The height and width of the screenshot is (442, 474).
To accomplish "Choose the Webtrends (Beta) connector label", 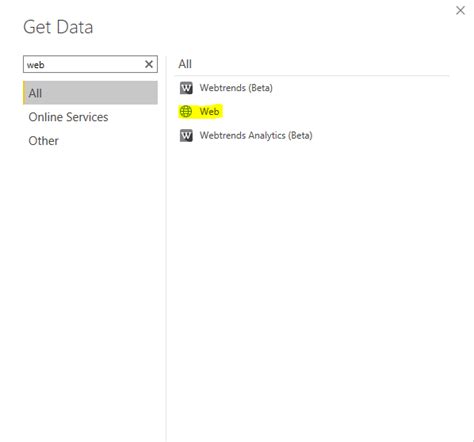I will 236,88.
